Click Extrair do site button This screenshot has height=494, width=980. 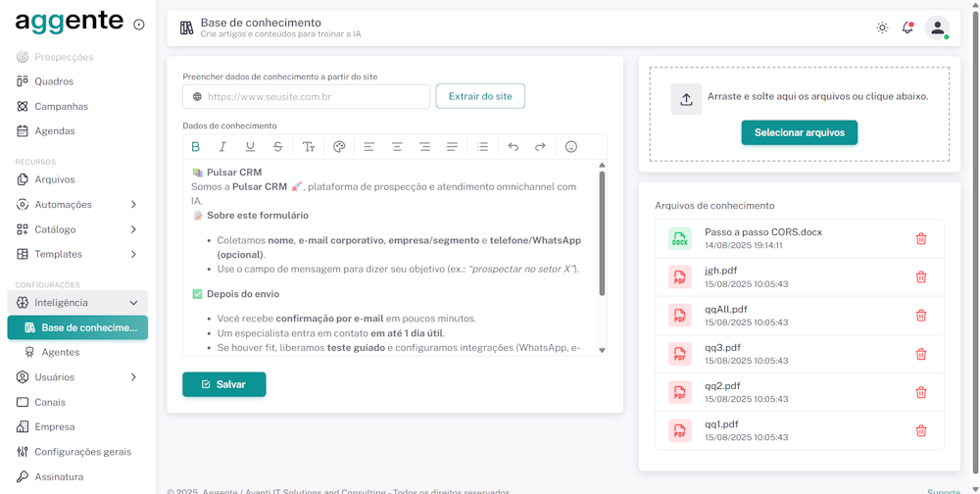pyautogui.click(x=480, y=96)
